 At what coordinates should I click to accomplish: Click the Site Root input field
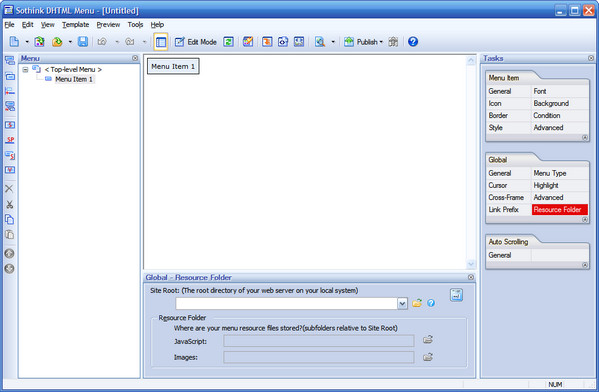[x=287, y=303]
